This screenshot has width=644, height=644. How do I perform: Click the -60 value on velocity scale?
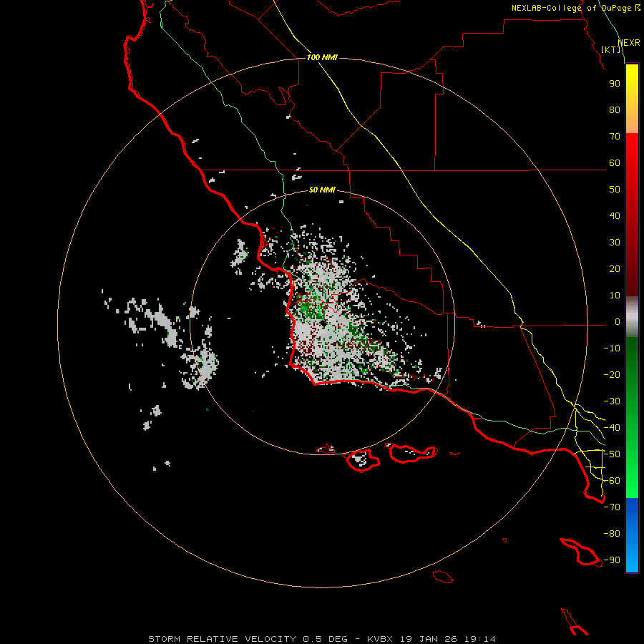pos(612,481)
